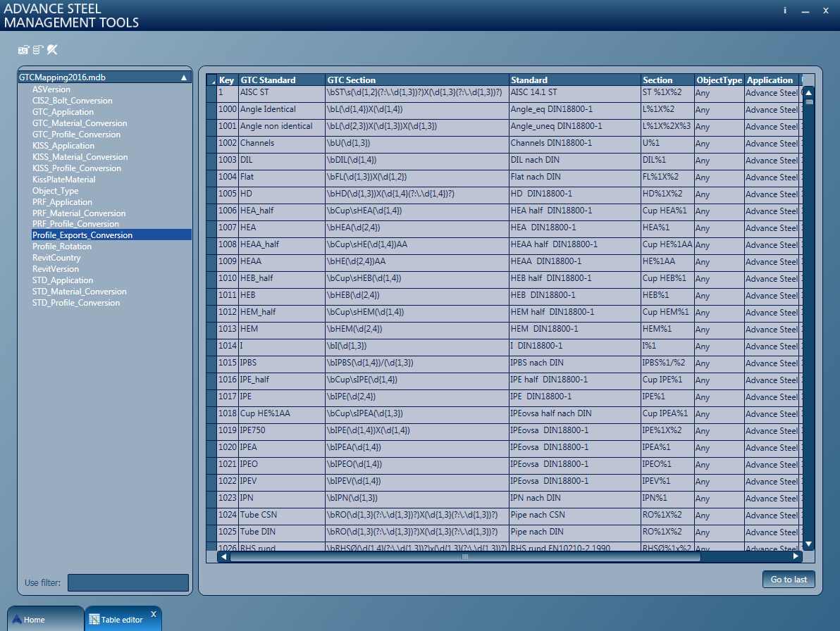Sort by the Key column header
This screenshot has width=840, height=631.
(x=228, y=80)
